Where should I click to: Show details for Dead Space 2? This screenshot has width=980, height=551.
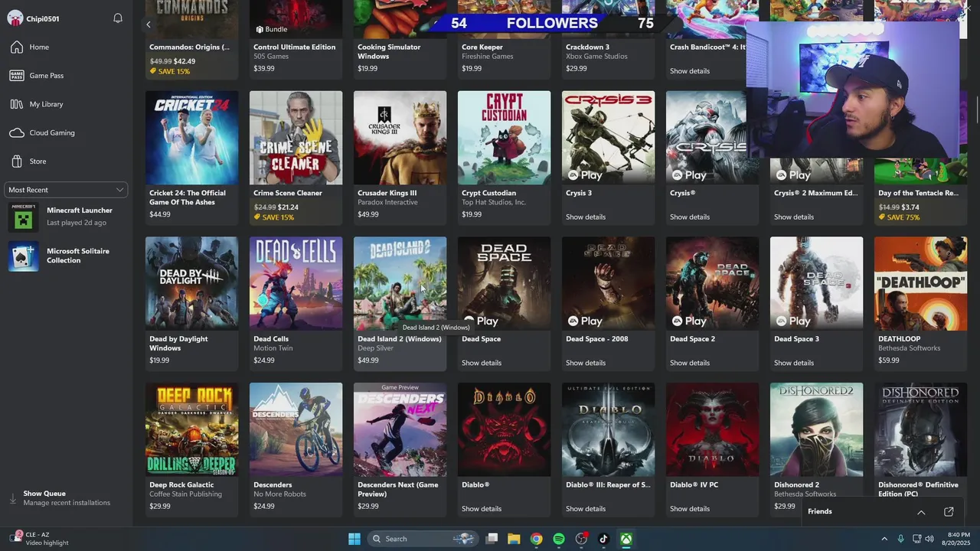tap(690, 363)
